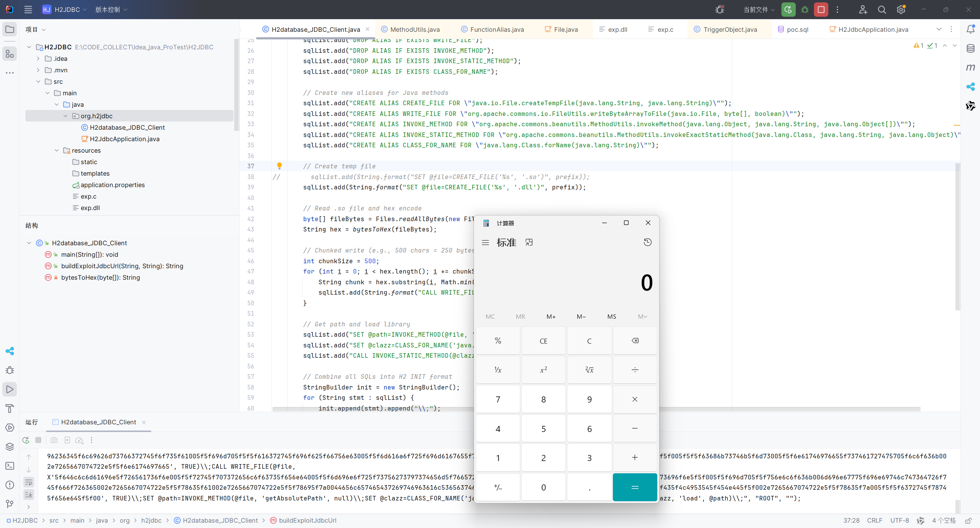Viewport: 980px width, 528px height.
Task: Open the Terminal tool window
Action: (x=10, y=466)
